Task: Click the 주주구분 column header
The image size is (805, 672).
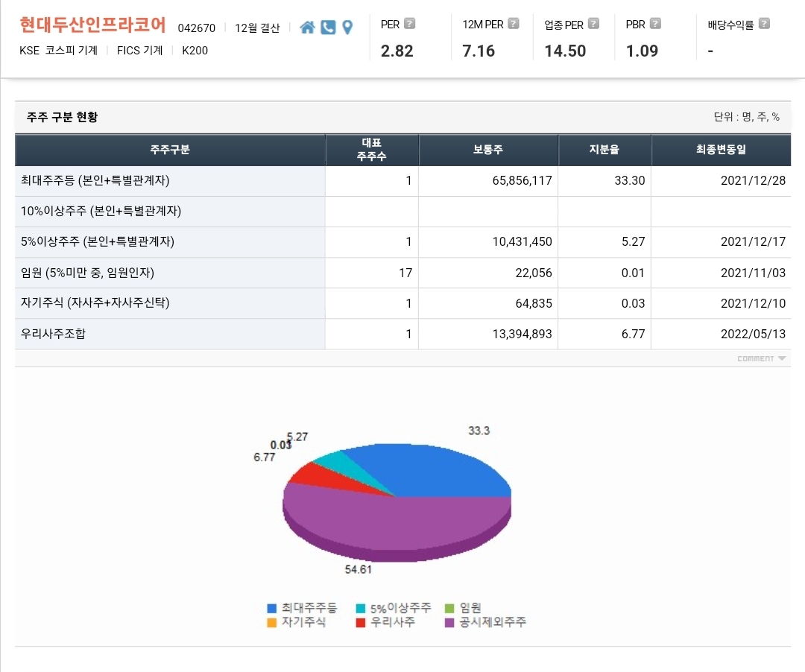Action: click(170, 150)
